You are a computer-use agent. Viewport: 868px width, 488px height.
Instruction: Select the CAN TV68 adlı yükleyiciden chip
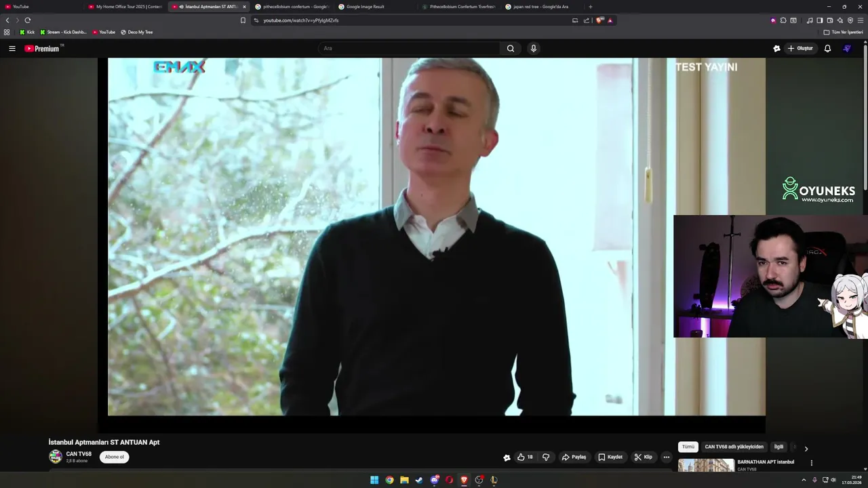(x=734, y=447)
